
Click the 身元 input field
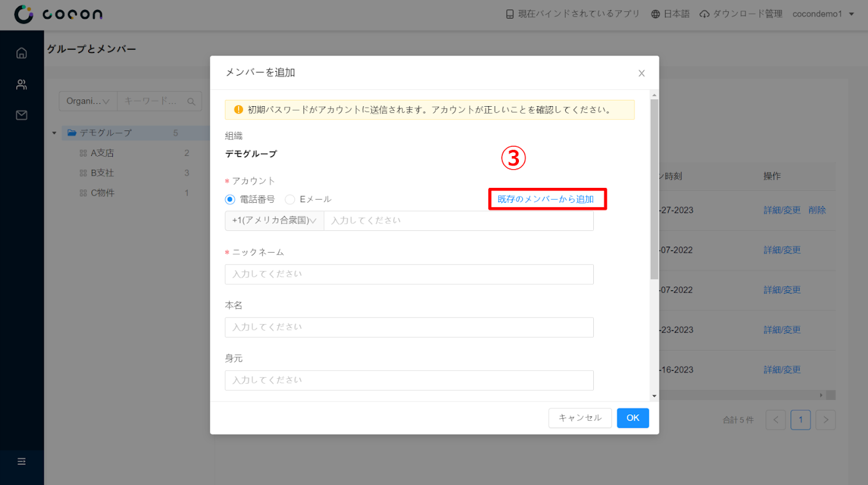point(409,380)
